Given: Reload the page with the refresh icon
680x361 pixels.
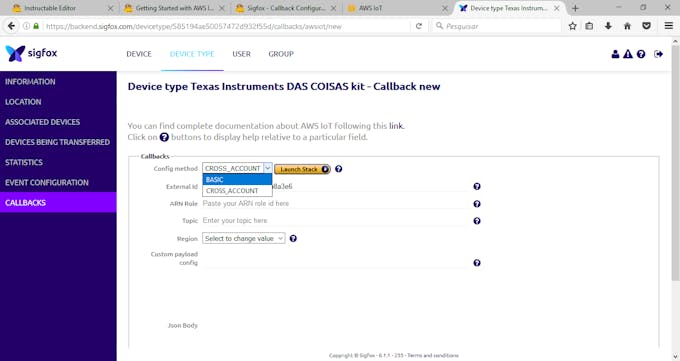Looking at the screenshot, I should click(x=418, y=26).
